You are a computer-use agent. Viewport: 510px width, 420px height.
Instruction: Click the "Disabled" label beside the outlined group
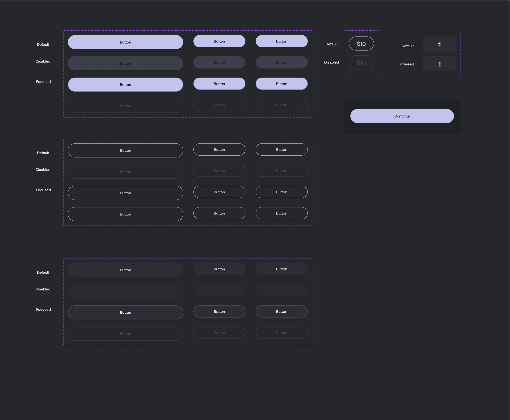click(43, 170)
